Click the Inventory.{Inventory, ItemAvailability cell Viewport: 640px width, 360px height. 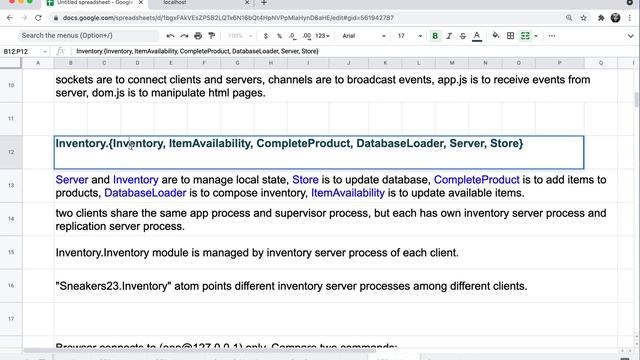319,152
